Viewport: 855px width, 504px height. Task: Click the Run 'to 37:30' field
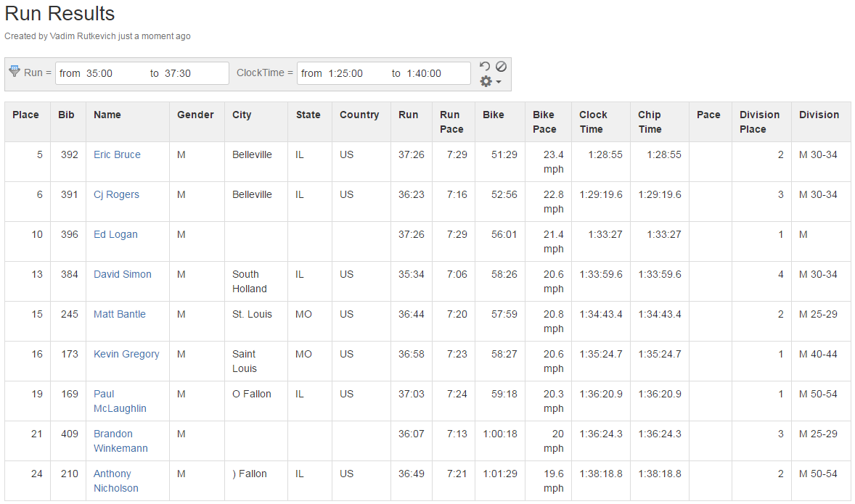pyautogui.click(x=188, y=73)
